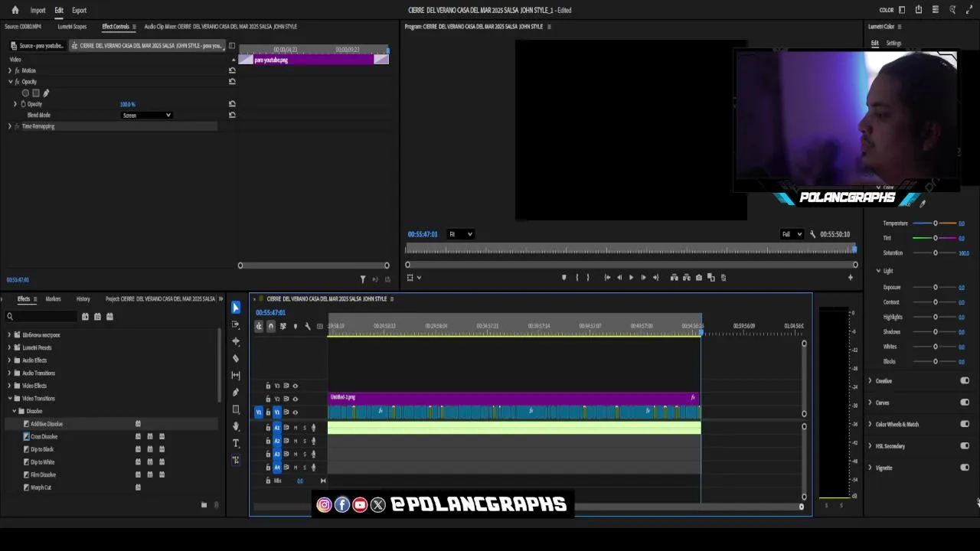
Task: Mute audio track A1
Action: (296, 428)
